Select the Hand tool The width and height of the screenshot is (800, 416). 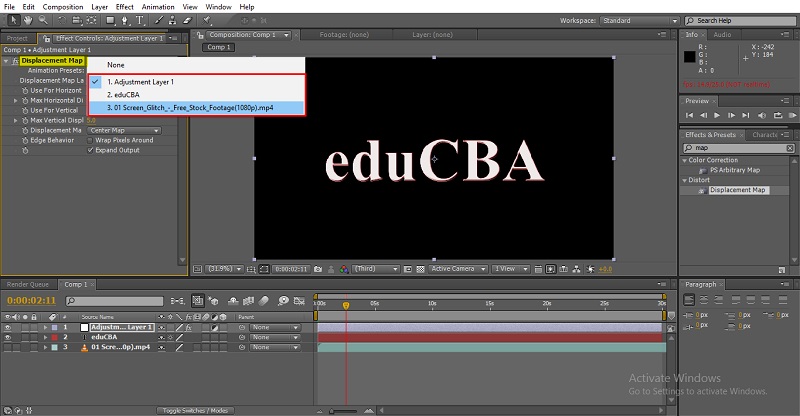point(28,20)
